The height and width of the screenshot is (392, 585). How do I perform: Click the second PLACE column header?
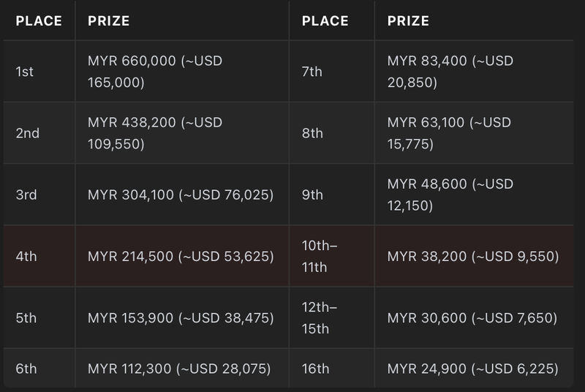tap(332, 20)
